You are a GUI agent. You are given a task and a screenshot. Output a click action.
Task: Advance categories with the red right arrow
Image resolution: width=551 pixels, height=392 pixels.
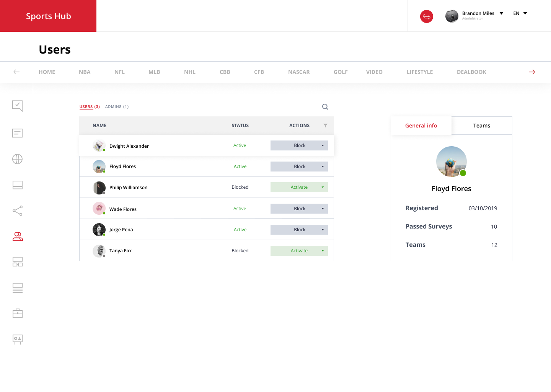tap(532, 72)
